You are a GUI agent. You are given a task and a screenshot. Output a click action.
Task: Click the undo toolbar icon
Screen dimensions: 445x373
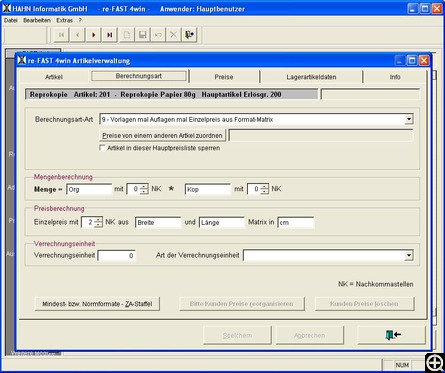(158, 35)
